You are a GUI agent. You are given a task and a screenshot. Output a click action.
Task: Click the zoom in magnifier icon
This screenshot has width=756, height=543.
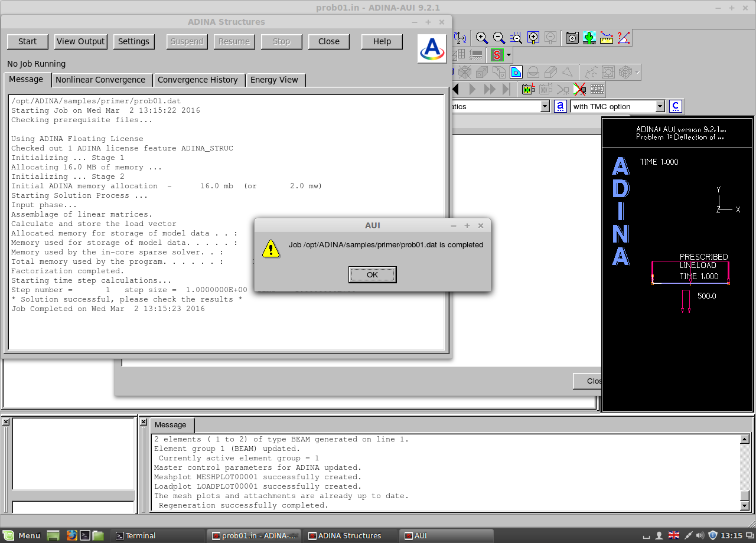[482, 38]
